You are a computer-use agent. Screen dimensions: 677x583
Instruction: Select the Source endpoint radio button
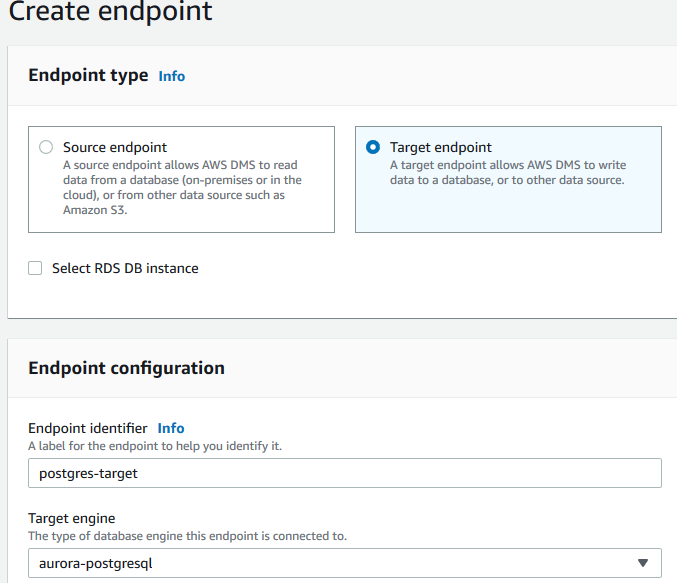[x=45, y=147]
